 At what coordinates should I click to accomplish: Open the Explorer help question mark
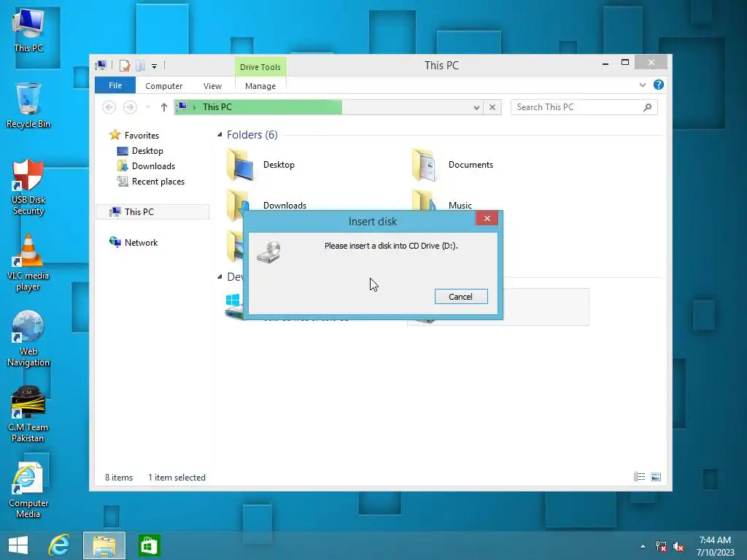coord(659,85)
